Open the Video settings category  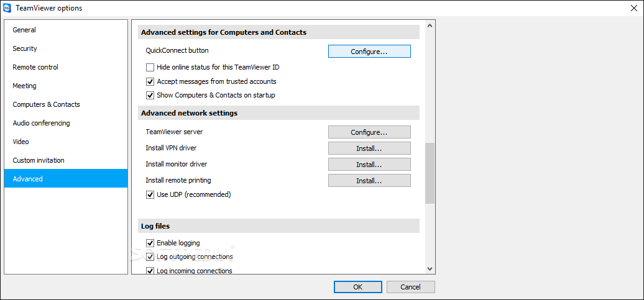coord(66,142)
